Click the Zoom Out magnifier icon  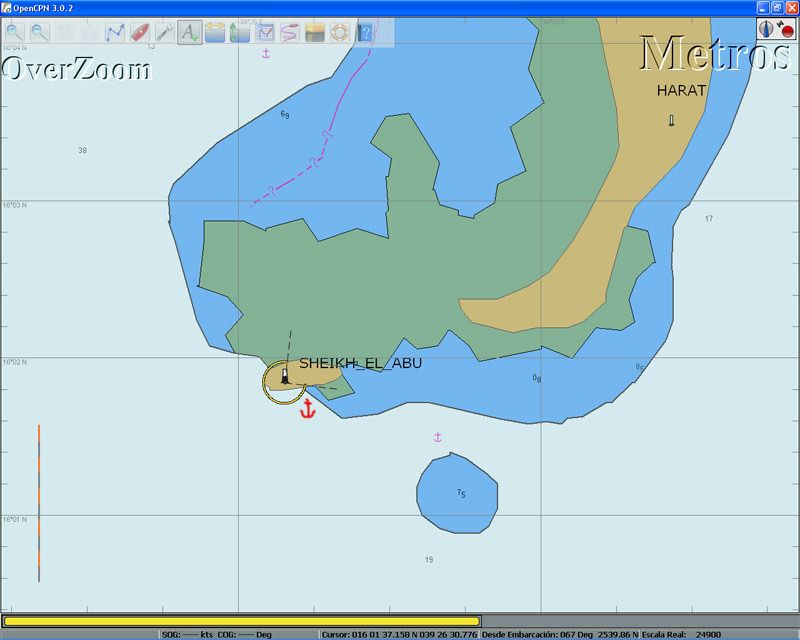pyautogui.click(x=40, y=33)
